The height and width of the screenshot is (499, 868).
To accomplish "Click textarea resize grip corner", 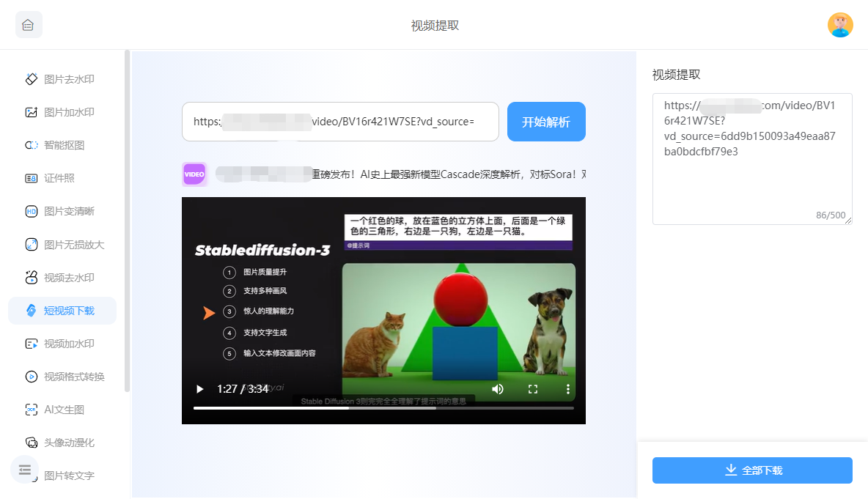I will click(849, 221).
